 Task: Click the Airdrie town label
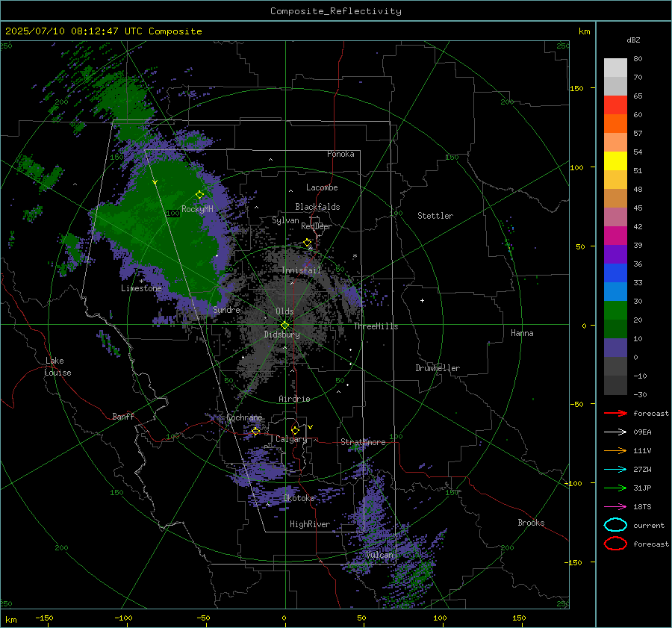294,399
